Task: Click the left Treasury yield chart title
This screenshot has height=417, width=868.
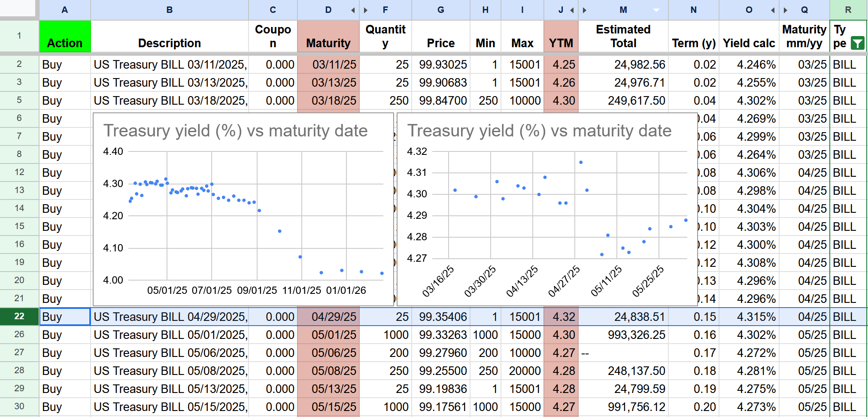Action: [235, 131]
